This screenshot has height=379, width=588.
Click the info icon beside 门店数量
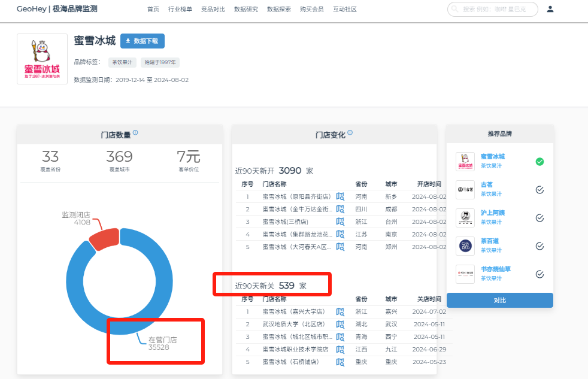135,133
